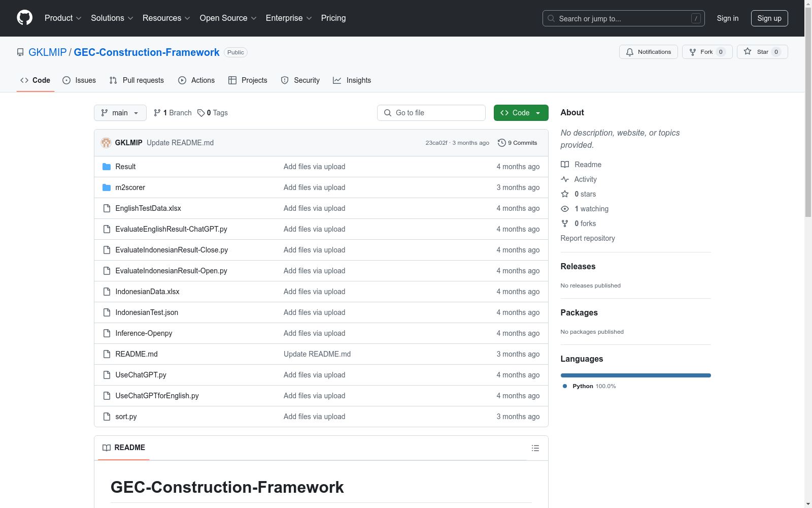Open the Security tab
The width and height of the screenshot is (812, 508).
[300, 80]
